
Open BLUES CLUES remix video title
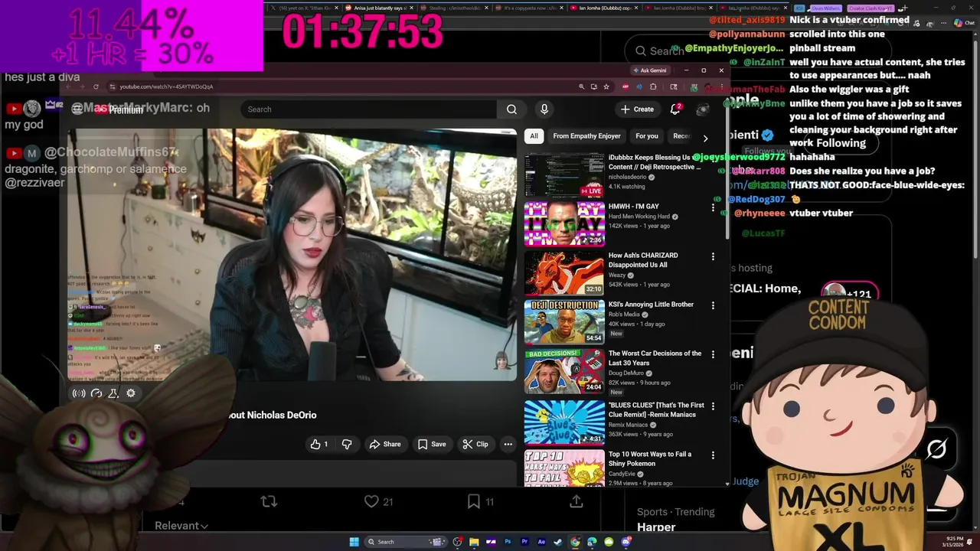656,410
